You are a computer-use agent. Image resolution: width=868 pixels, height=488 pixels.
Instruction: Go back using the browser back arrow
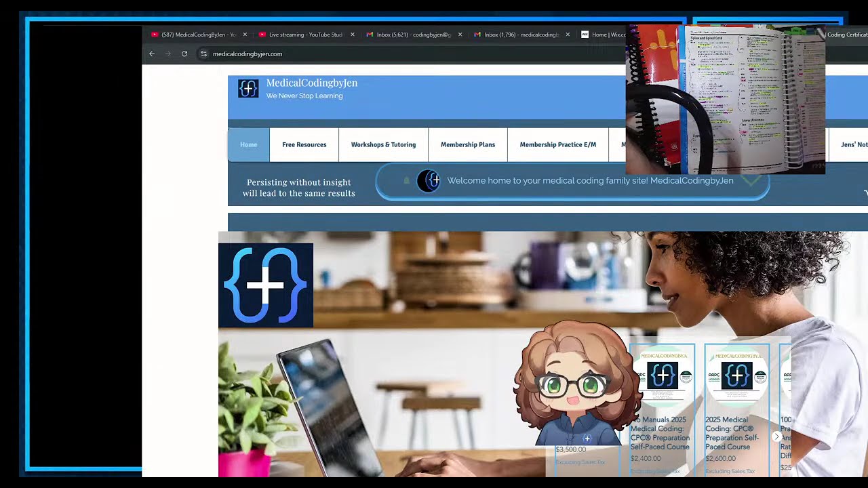click(152, 54)
